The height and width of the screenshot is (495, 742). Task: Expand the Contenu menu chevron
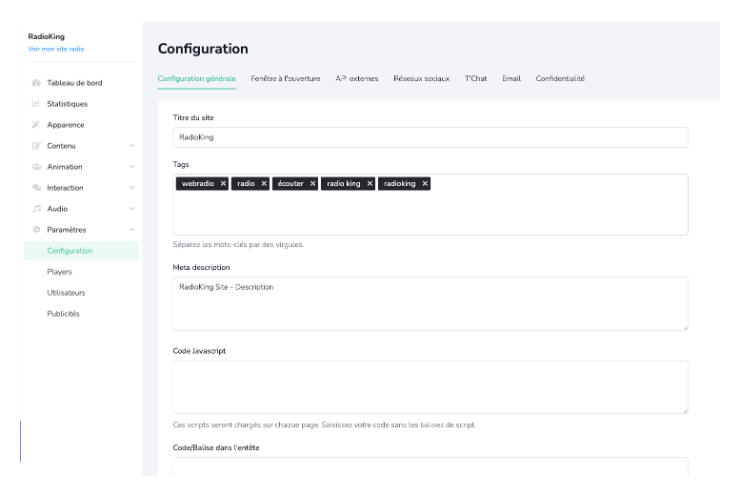(x=132, y=146)
